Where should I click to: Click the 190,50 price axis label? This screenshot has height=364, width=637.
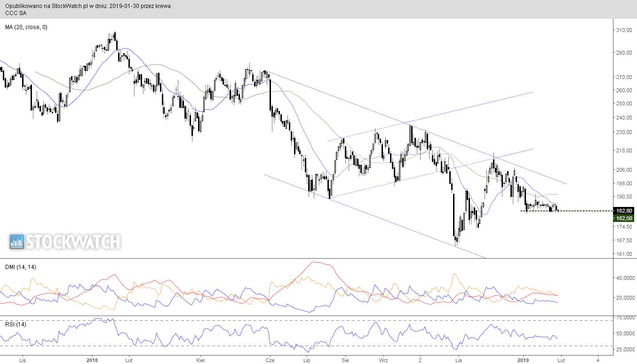coord(623,197)
